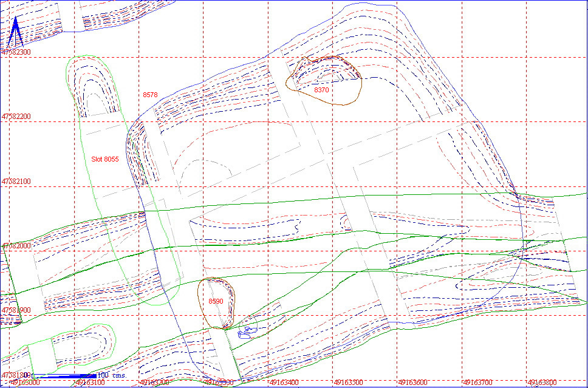This screenshot has height=388, width=588.
Task: Click the 8370 feature label
Action: [321, 90]
